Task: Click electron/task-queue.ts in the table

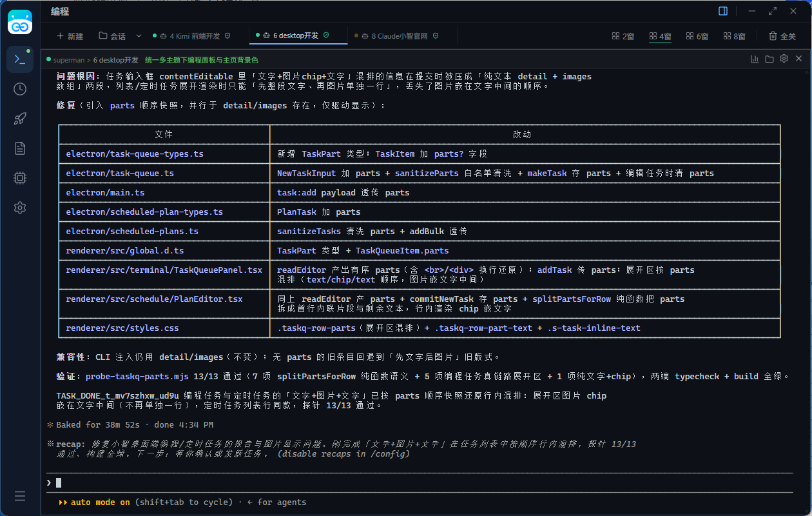Action: tap(120, 174)
